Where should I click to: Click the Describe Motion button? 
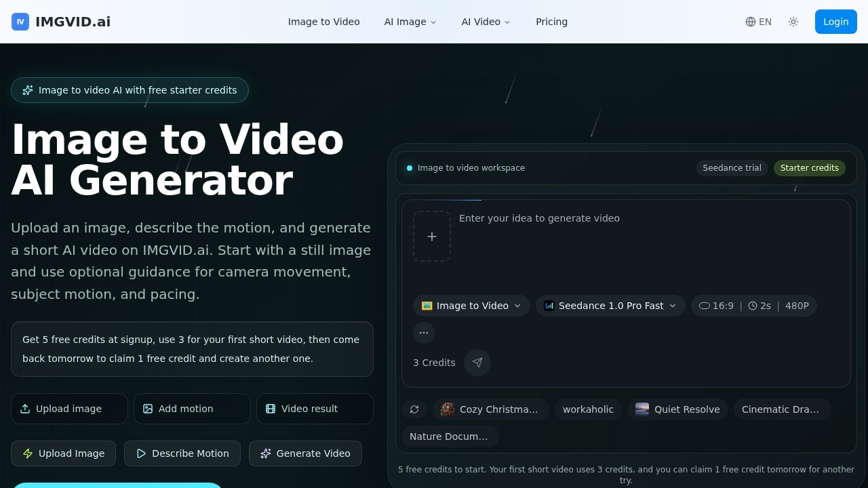tap(182, 453)
